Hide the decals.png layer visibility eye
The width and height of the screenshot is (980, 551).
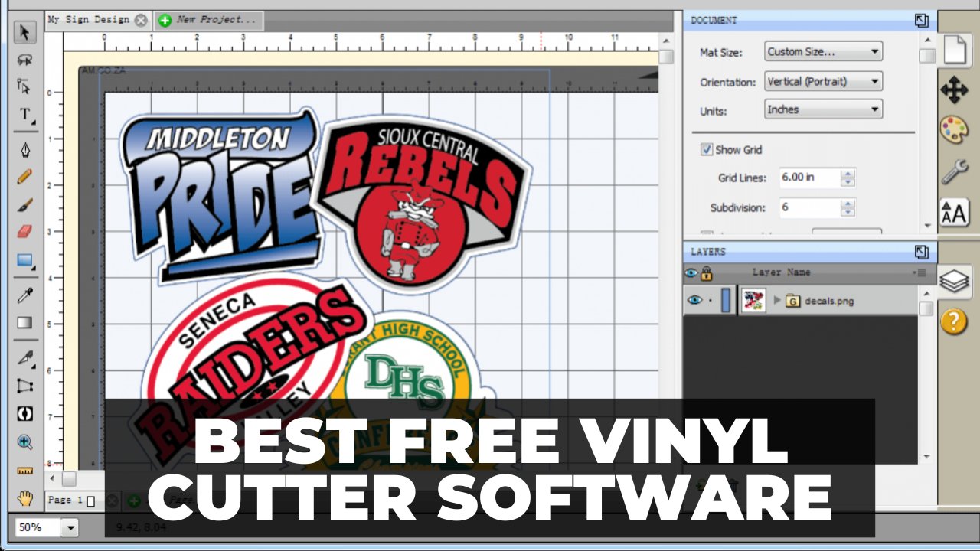pyautogui.click(x=693, y=300)
